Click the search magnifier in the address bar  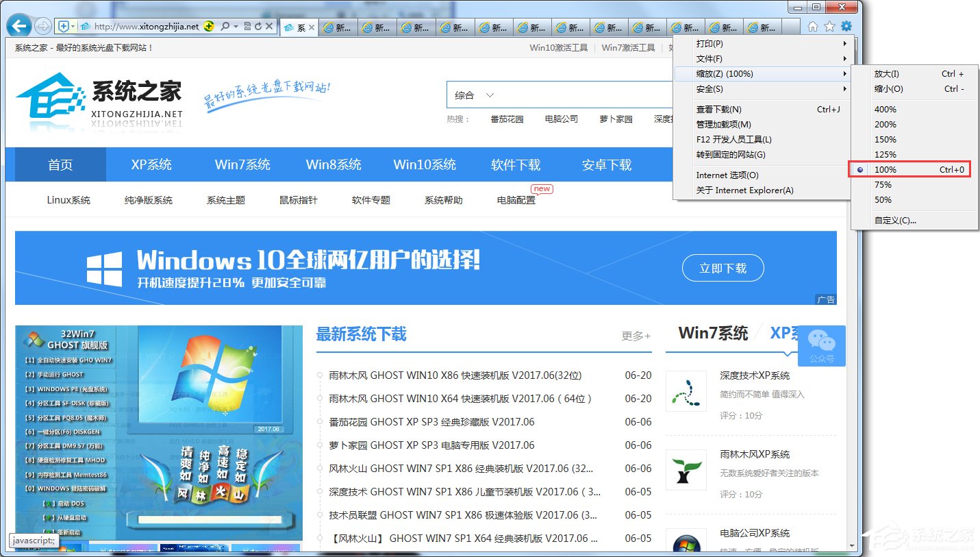point(225,27)
